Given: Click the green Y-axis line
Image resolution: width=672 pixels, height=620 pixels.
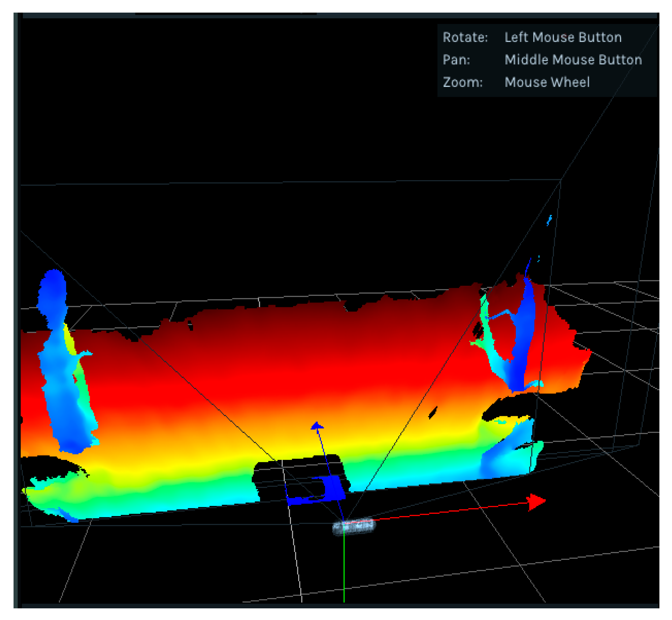Looking at the screenshot, I should pos(344,567).
